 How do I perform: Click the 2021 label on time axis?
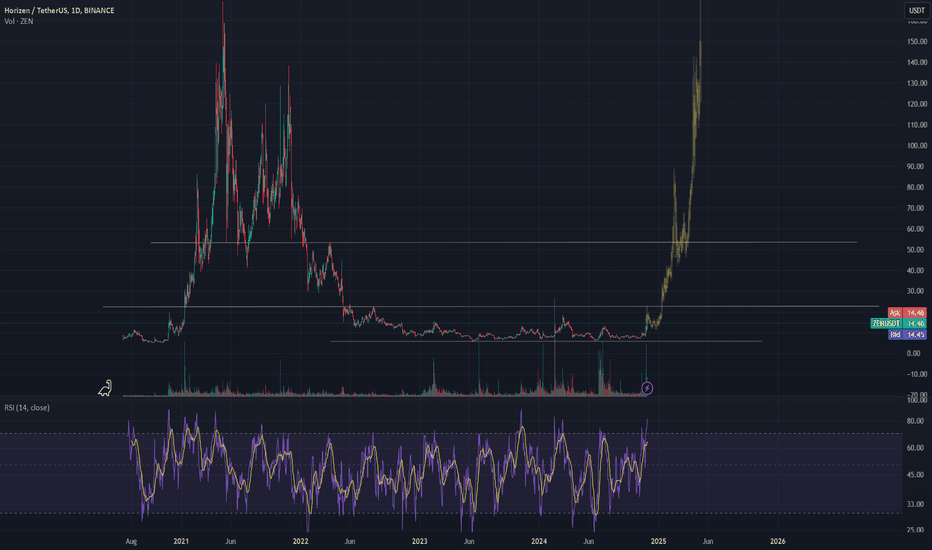(181, 541)
